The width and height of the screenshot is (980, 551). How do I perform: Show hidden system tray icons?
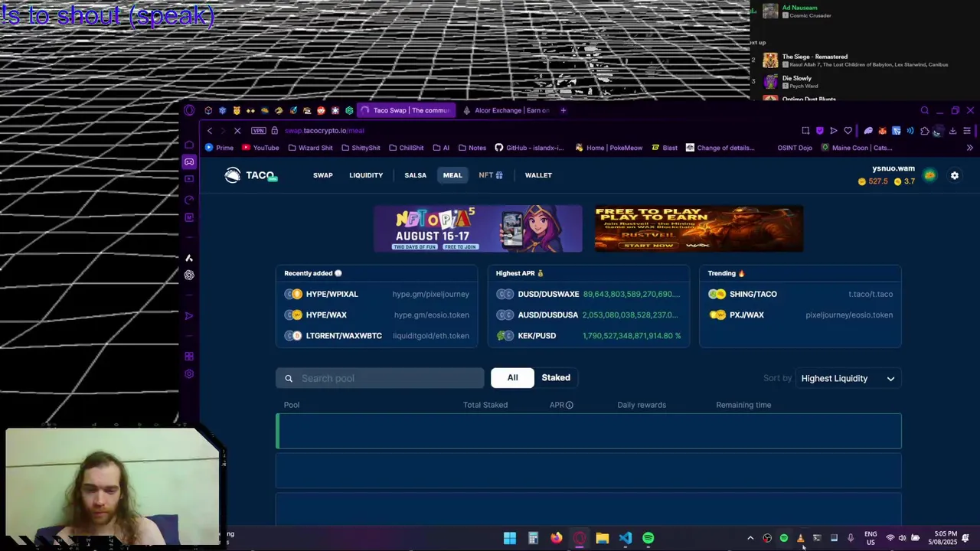750,539
